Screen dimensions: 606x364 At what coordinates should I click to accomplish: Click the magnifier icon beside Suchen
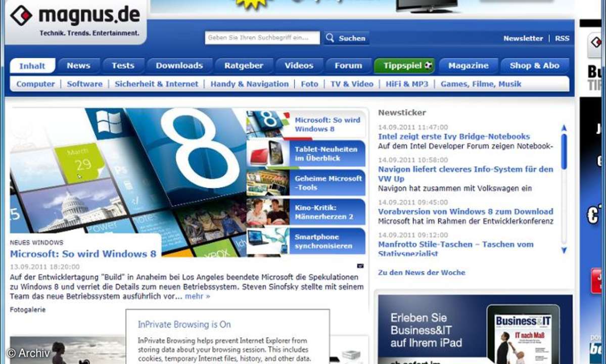330,38
